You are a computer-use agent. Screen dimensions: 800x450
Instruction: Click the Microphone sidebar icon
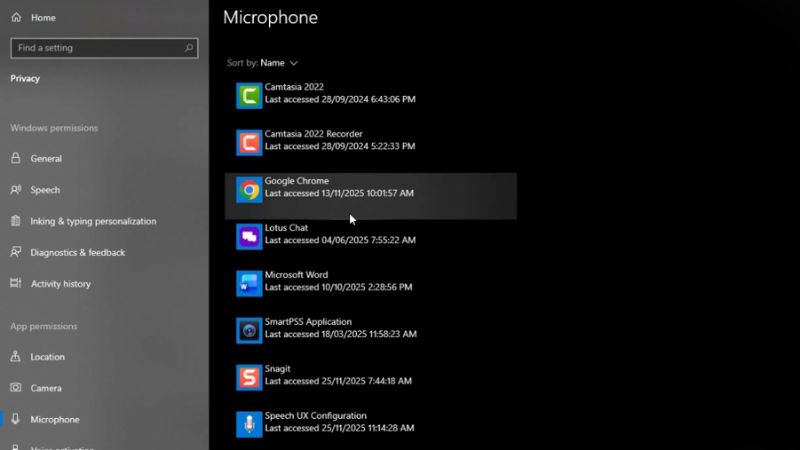(x=16, y=419)
